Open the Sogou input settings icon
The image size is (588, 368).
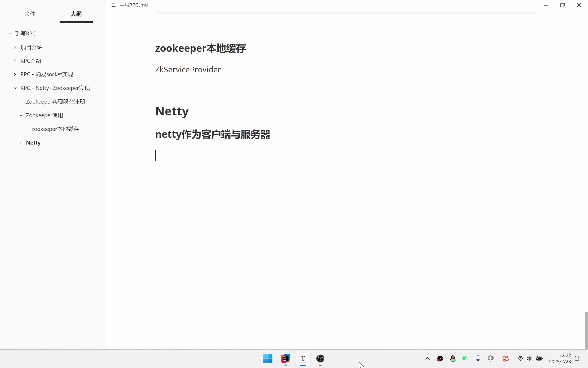[505, 358]
